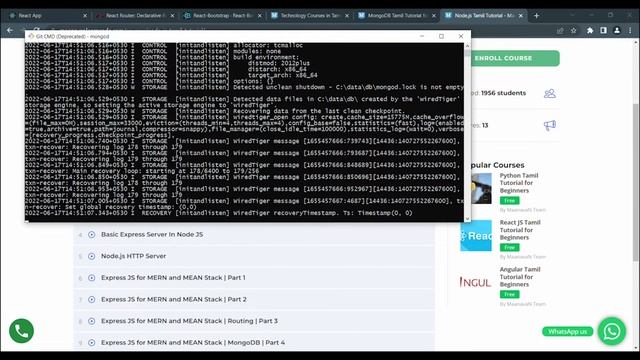Open Express JS MERN and MEAN Part 2
This screenshot has height=360, width=640.
pos(174,299)
